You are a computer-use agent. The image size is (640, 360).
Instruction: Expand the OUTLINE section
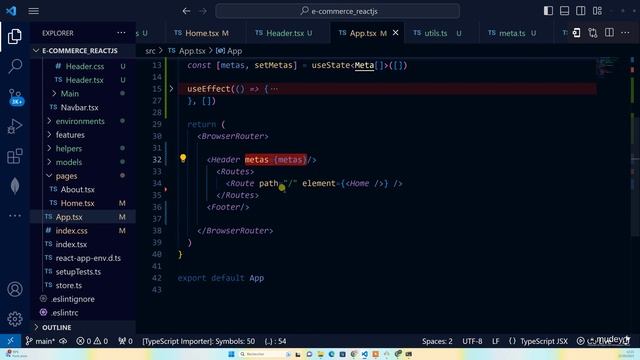(x=56, y=327)
